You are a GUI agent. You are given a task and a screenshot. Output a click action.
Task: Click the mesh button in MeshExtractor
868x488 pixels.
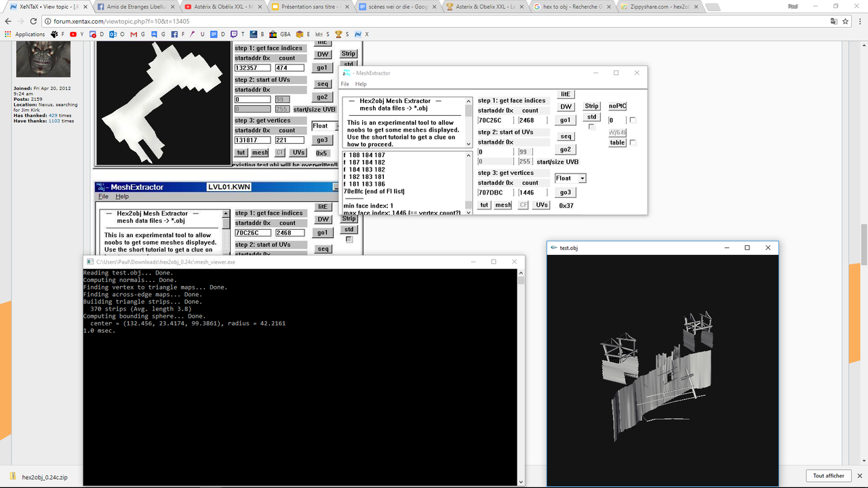(x=503, y=205)
